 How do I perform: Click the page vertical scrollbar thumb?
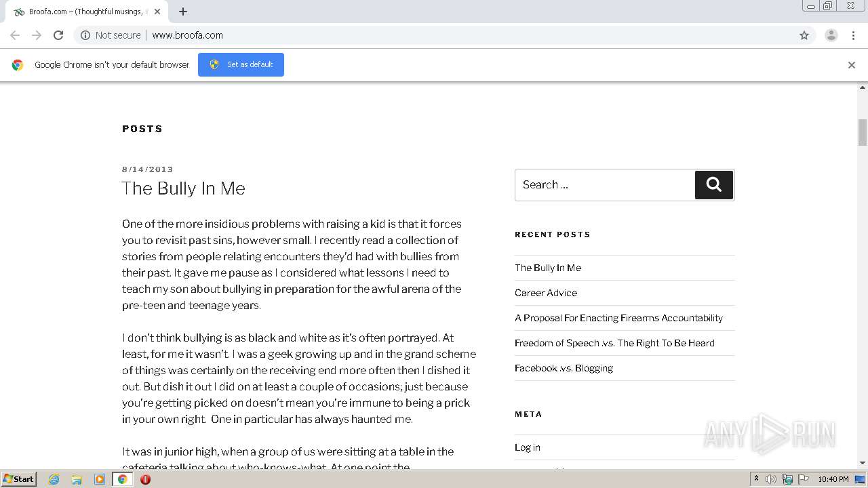(x=863, y=132)
